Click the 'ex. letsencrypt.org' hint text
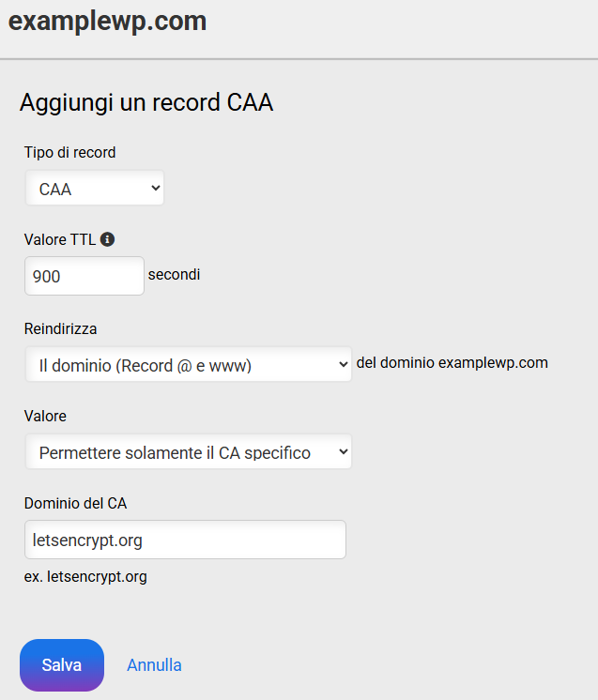The height and width of the screenshot is (700, 598). [85, 576]
